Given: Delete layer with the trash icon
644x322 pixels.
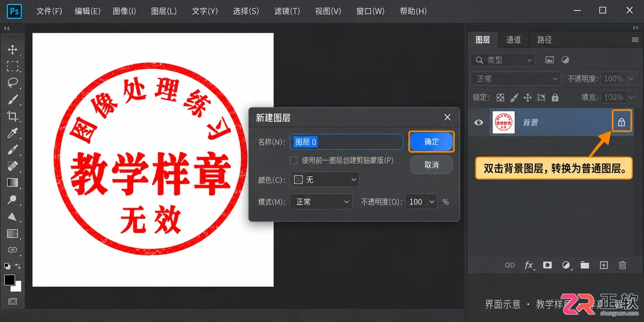Looking at the screenshot, I should point(623,265).
